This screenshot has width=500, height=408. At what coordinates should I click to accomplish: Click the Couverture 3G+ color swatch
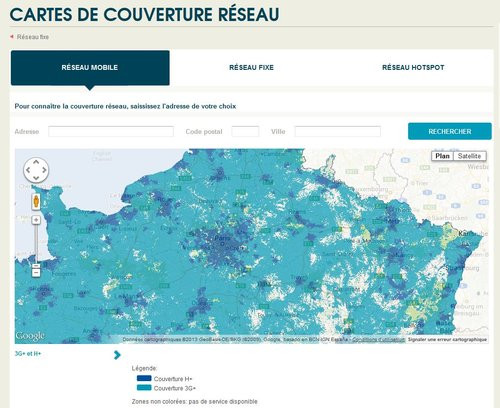click(x=144, y=388)
